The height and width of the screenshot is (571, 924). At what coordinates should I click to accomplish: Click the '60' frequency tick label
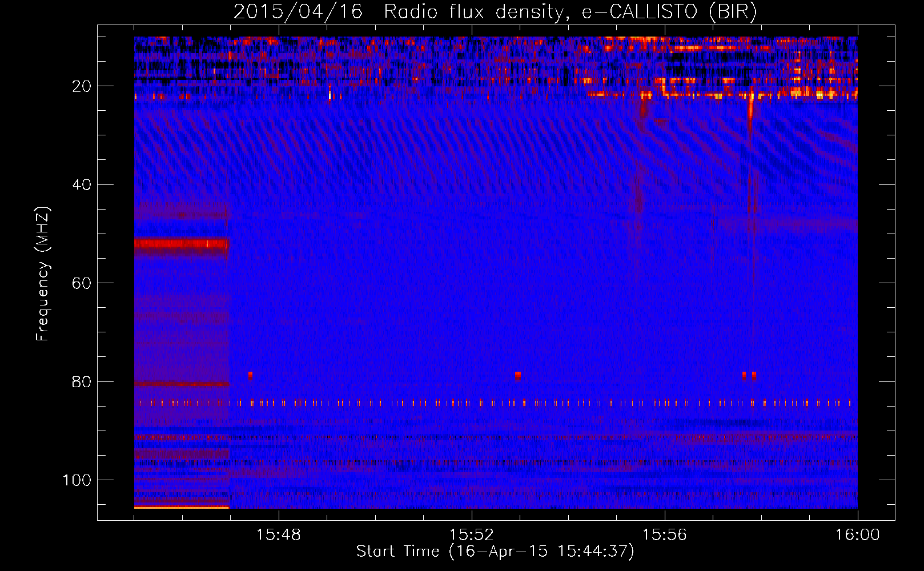[82, 283]
